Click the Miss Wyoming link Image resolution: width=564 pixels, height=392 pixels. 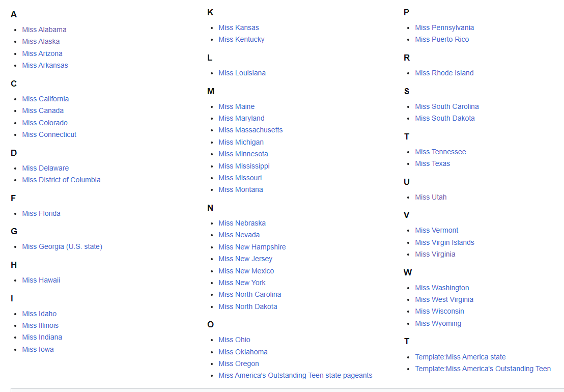pyautogui.click(x=438, y=323)
